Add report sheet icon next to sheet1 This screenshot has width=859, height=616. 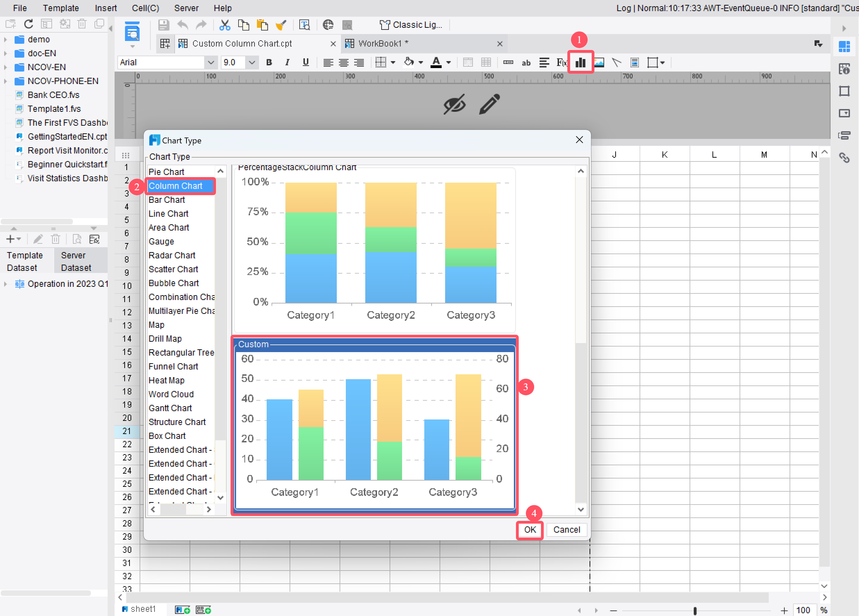(182, 609)
